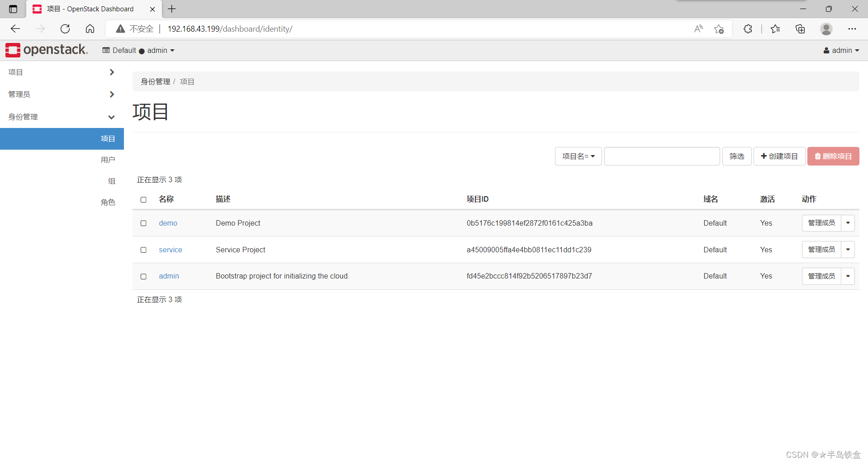The width and height of the screenshot is (868, 463).
Task: Click 身份管理 in breadcrumb
Action: pos(155,82)
